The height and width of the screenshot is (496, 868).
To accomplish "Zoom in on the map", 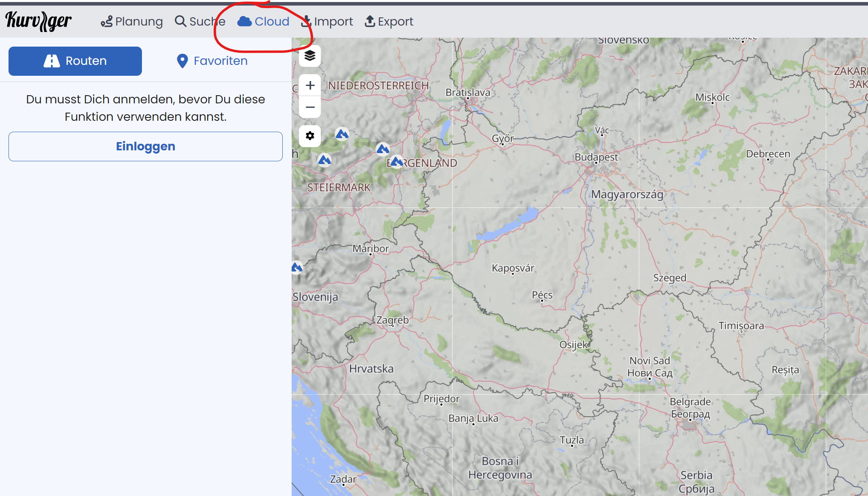I will click(310, 86).
